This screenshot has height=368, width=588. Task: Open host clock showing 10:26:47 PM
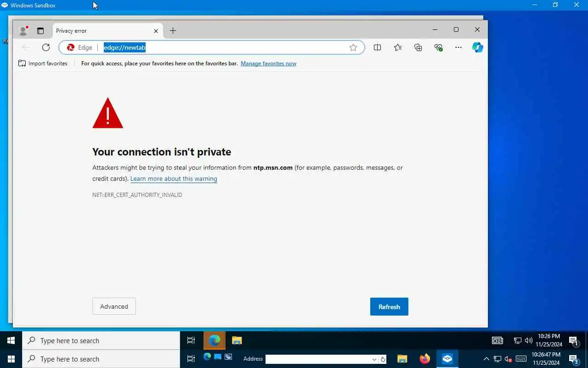(546, 359)
